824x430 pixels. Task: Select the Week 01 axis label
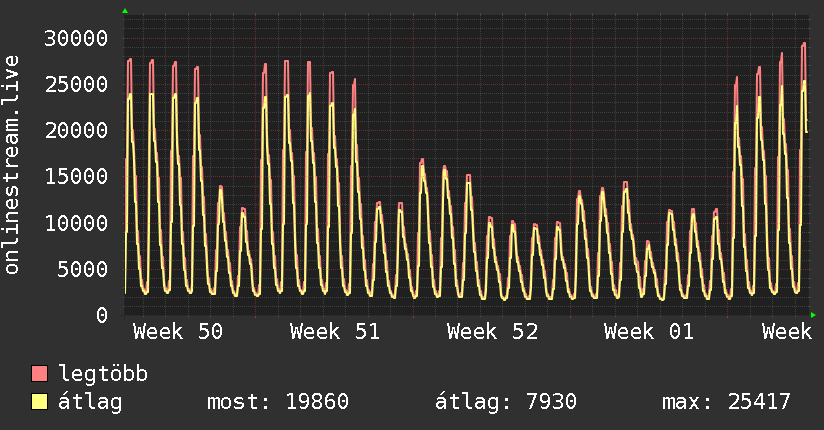(x=649, y=332)
